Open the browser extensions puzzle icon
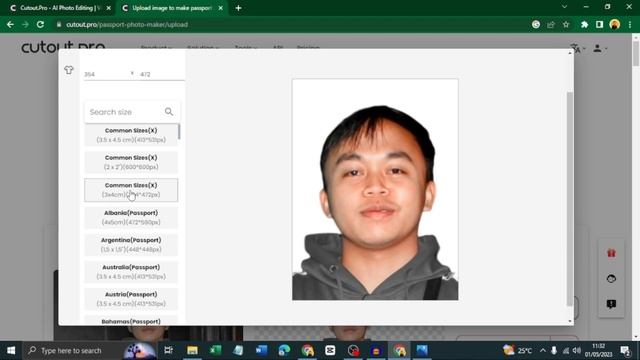Viewport: 640px width, 360px height. 584,24
